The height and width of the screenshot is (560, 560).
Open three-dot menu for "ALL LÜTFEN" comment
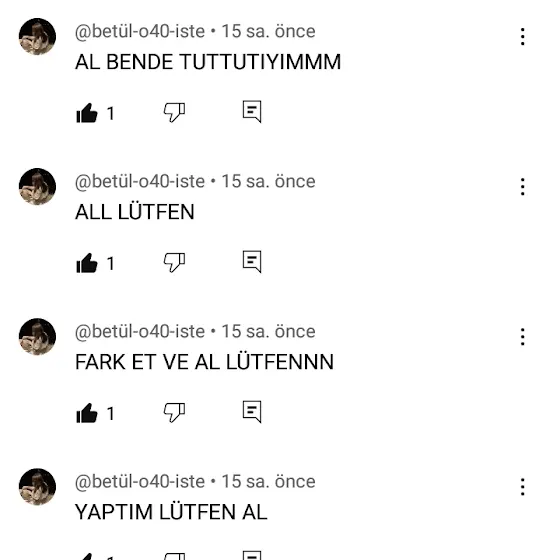coord(522,186)
